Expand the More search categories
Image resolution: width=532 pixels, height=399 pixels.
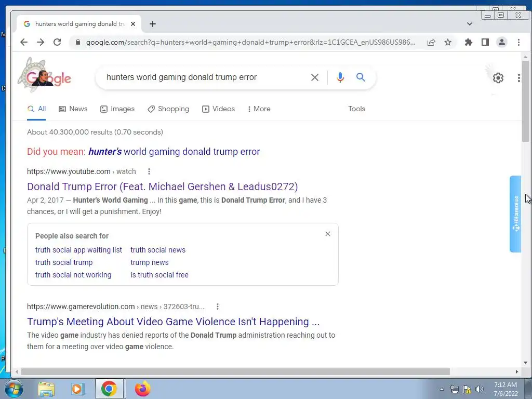[259, 109]
